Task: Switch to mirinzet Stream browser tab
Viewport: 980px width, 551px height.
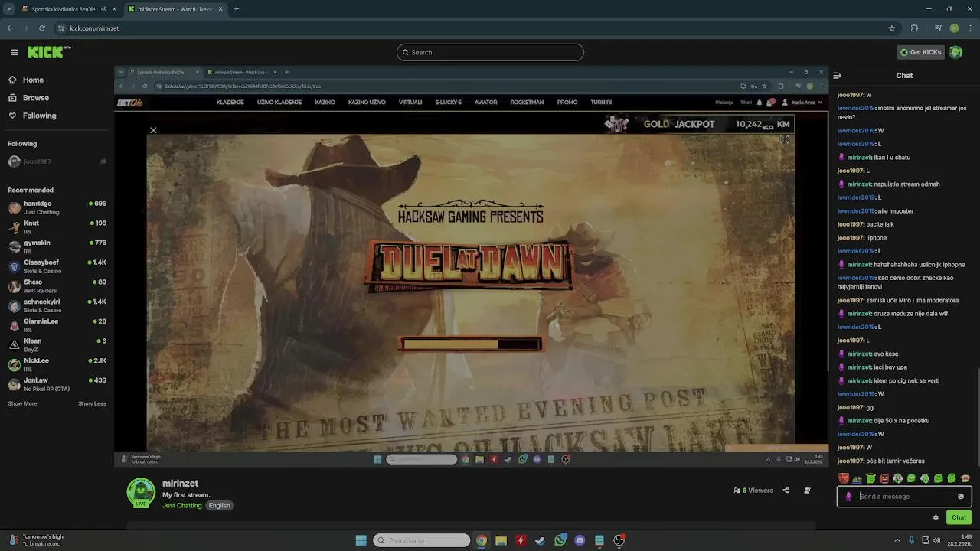Action: (x=175, y=9)
